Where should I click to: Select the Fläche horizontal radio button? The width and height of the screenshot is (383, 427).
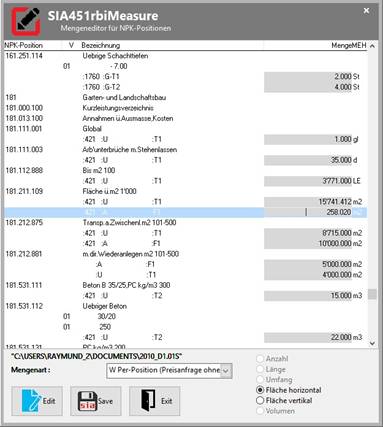pos(260,390)
